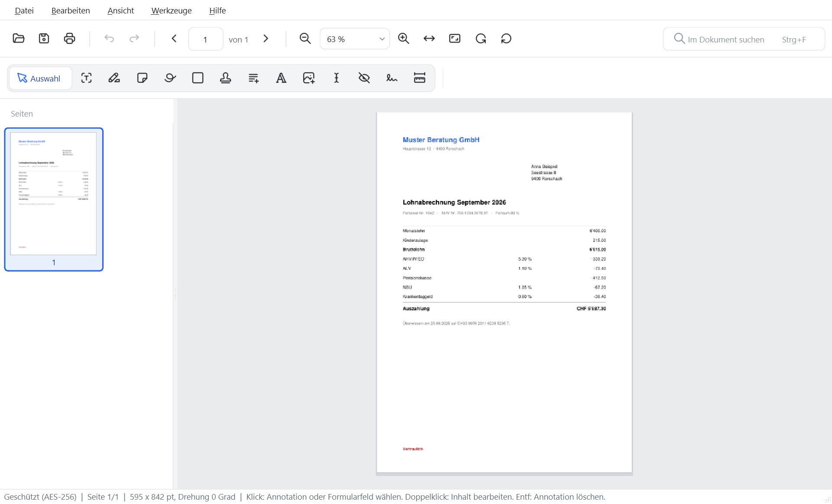Fit page to width
Image resolution: width=832 pixels, height=504 pixels.
click(x=429, y=39)
